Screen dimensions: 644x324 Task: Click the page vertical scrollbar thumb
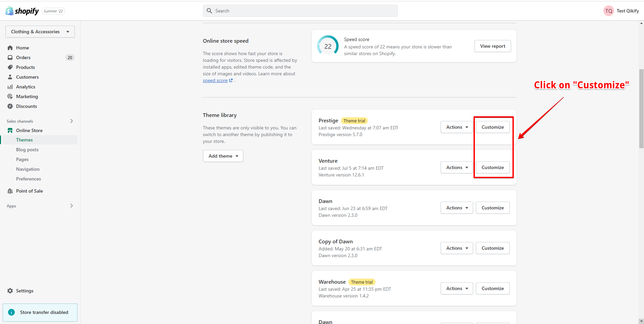[641, 108]
